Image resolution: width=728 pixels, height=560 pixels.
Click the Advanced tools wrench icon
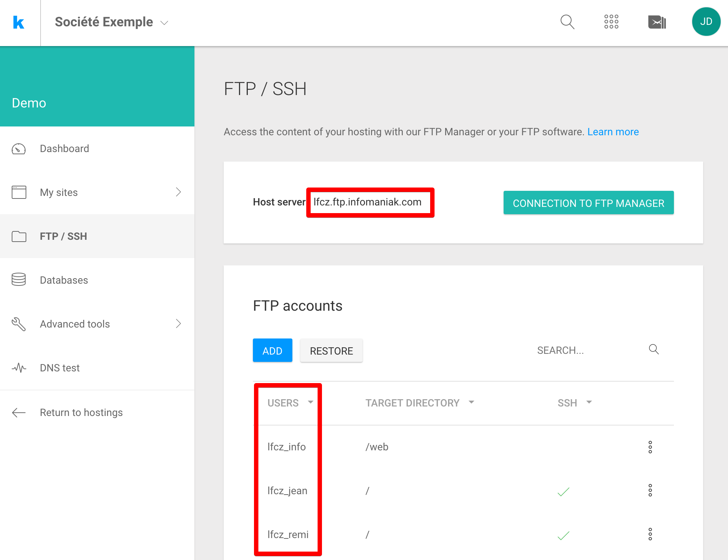point(19,324)
